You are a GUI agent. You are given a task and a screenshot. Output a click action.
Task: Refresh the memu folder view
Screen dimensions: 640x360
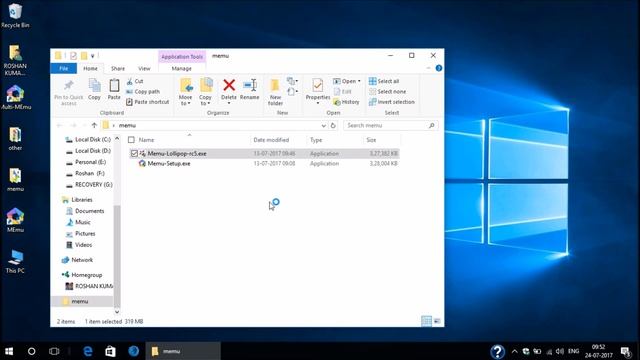[333, 125]
